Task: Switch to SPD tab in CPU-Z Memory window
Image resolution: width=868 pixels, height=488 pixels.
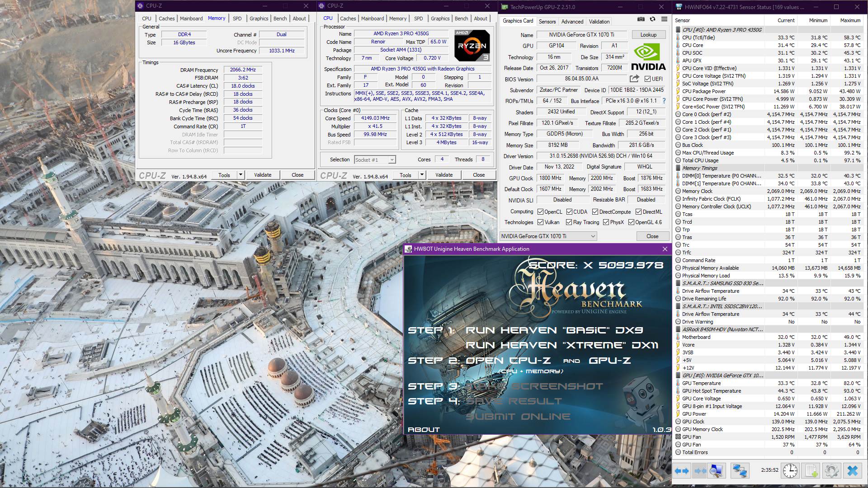Action: click(x=237, y=19)
